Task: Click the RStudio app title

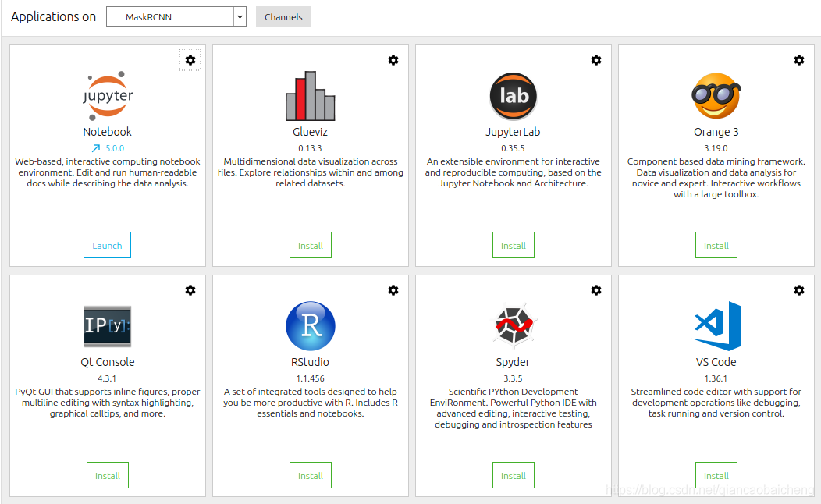Action: [x=311, y=362]
